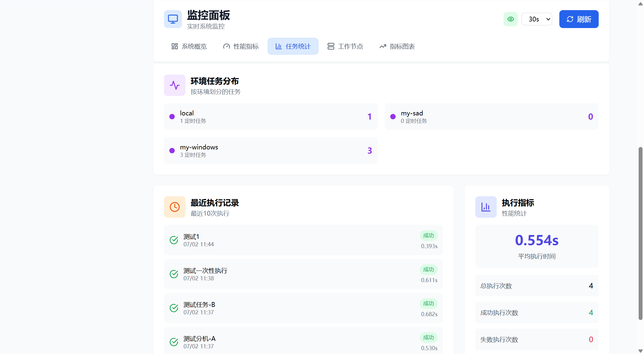The image size is (644, 354).
Task: Toggle the green eye auto-refresh button
Action: point(510,19)
